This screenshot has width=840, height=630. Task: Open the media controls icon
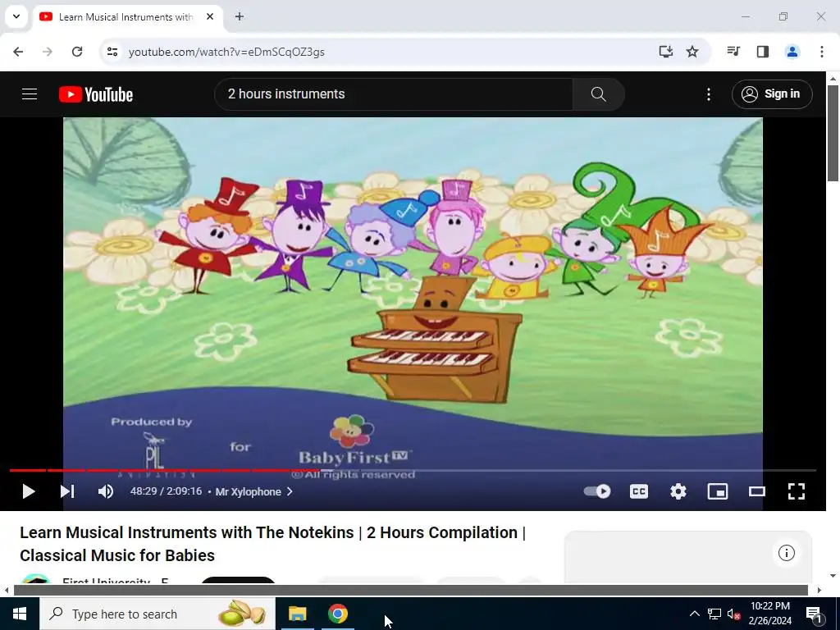click(733, 52)
